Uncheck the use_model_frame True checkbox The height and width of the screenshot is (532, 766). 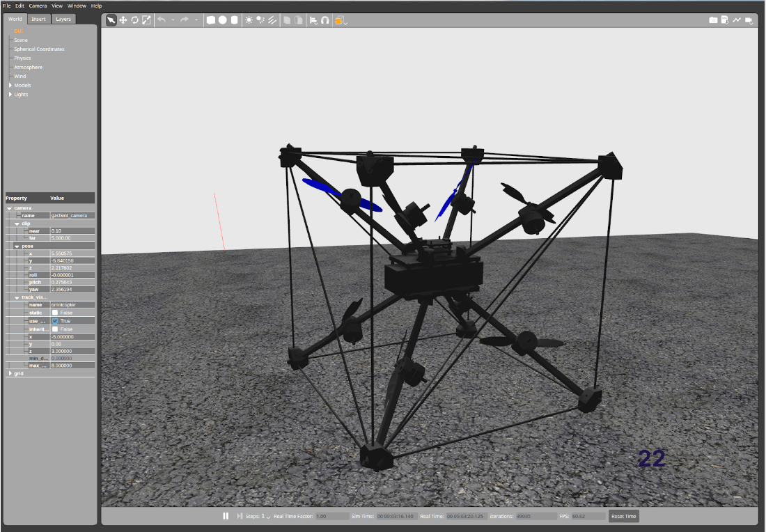click(x=55, y=321)
